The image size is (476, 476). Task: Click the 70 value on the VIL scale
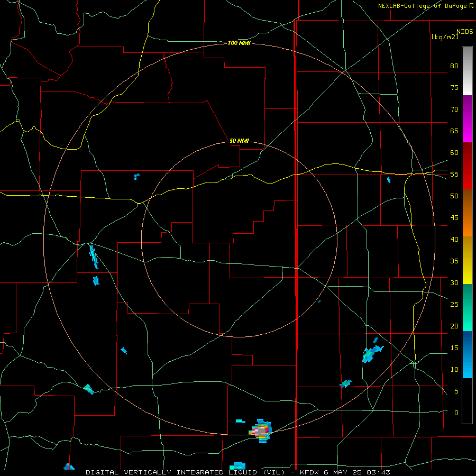point(454,109)
